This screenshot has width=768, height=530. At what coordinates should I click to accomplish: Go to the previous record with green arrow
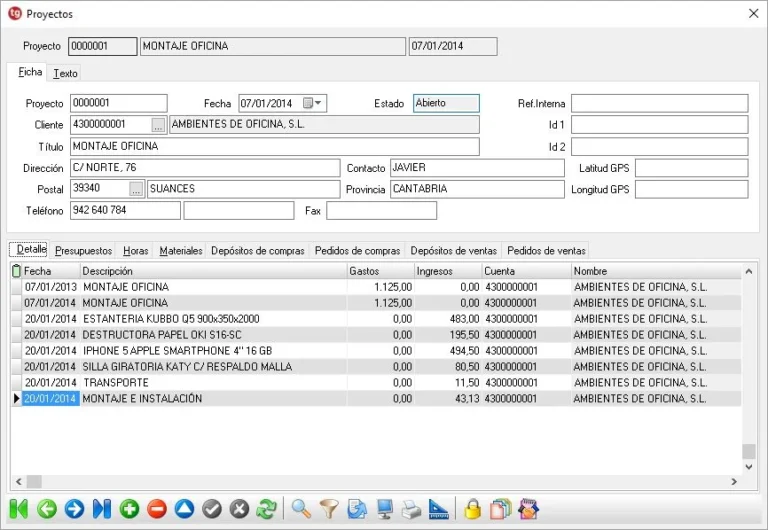click(x=47, y=509)
